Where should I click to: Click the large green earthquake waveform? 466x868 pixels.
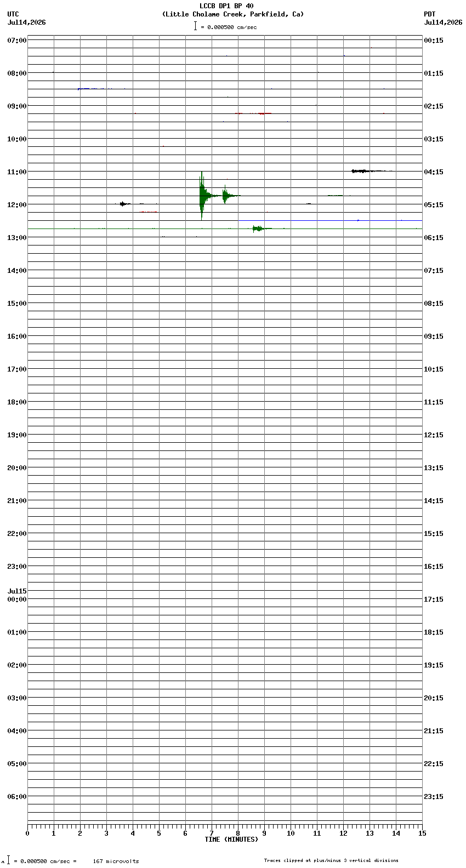pos(203,196)
